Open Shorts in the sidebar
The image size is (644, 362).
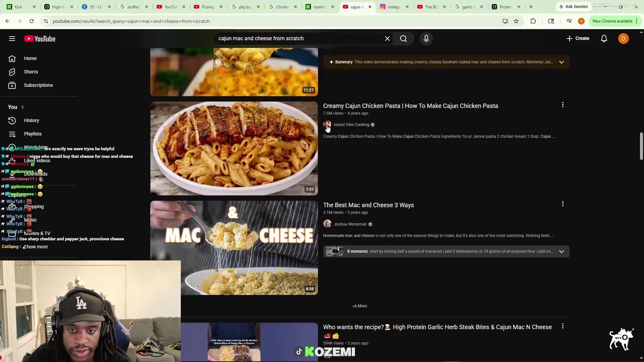pyautogui.click(x=31, y=72)
